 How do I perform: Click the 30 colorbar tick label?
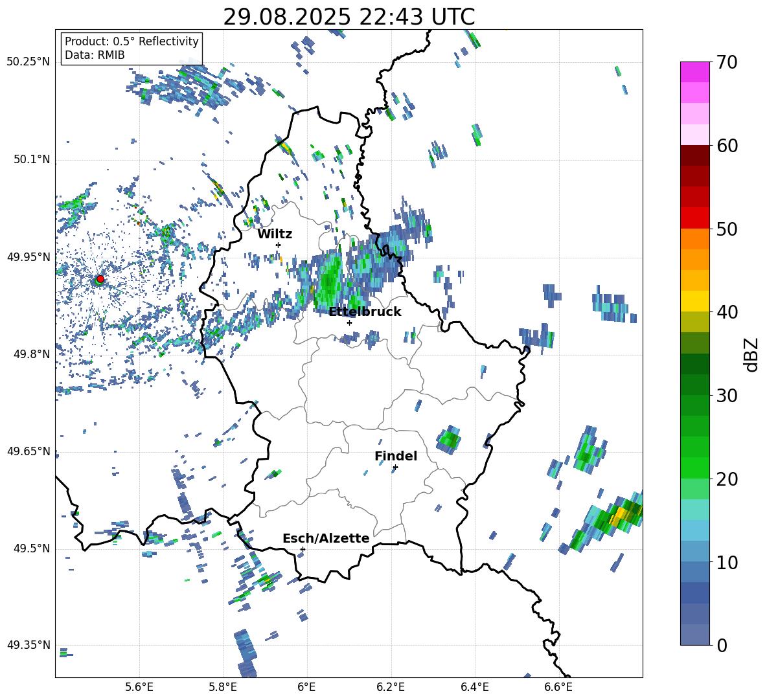click(x=726, y=396)
